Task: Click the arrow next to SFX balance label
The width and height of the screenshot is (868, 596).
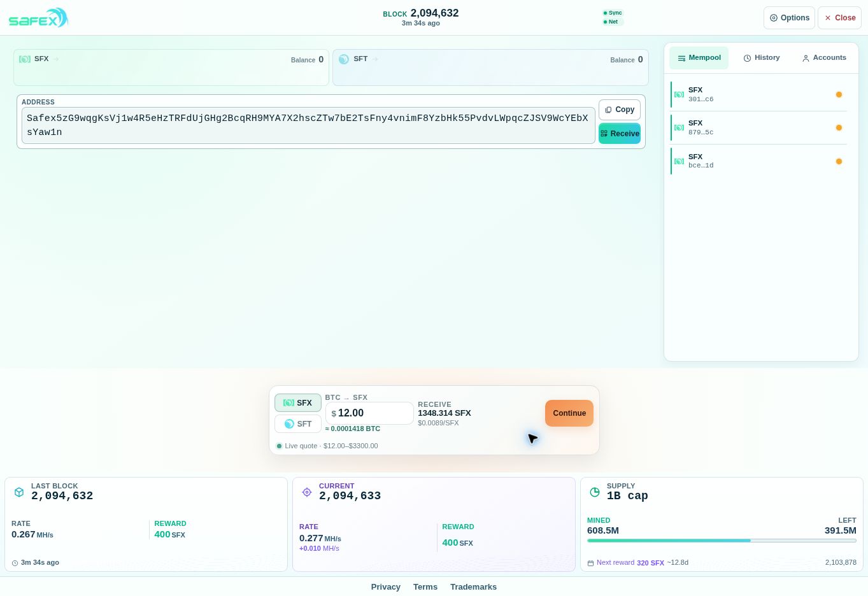Action: pyautogui.click(x=56, y=59)
